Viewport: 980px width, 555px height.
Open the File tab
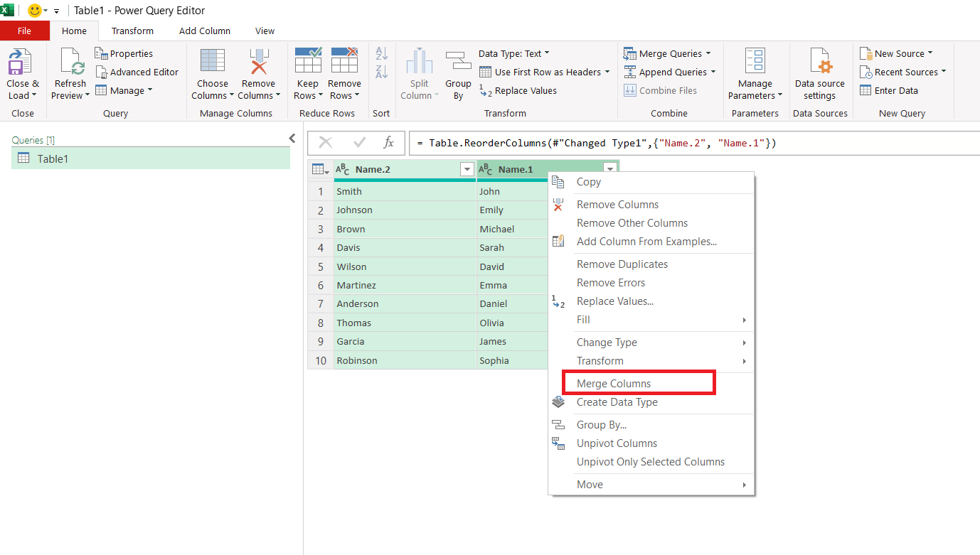coord(25,31)
